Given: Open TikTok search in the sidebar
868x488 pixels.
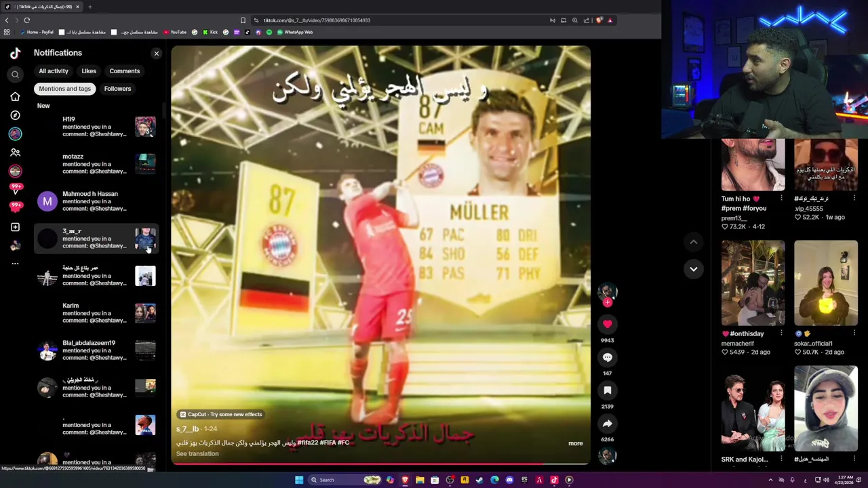Looking at the screenshot, I should pyautogui.click(x=15, y=75).
